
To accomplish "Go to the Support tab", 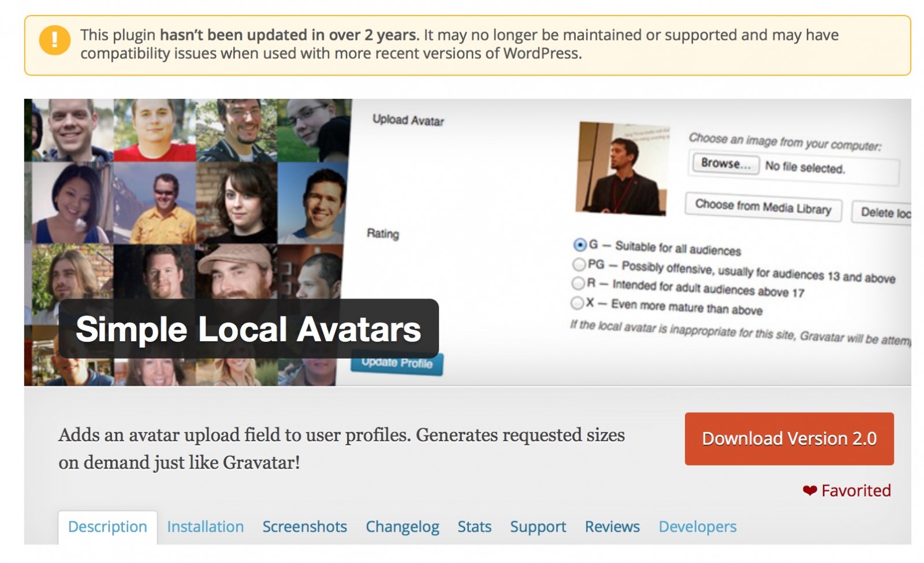I will tap(538, 527).
